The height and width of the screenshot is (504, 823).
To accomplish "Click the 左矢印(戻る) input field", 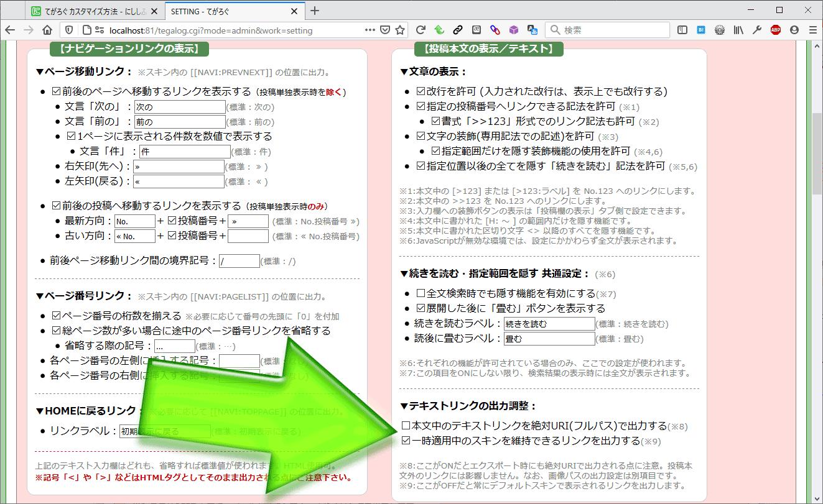I will [179, 181].
